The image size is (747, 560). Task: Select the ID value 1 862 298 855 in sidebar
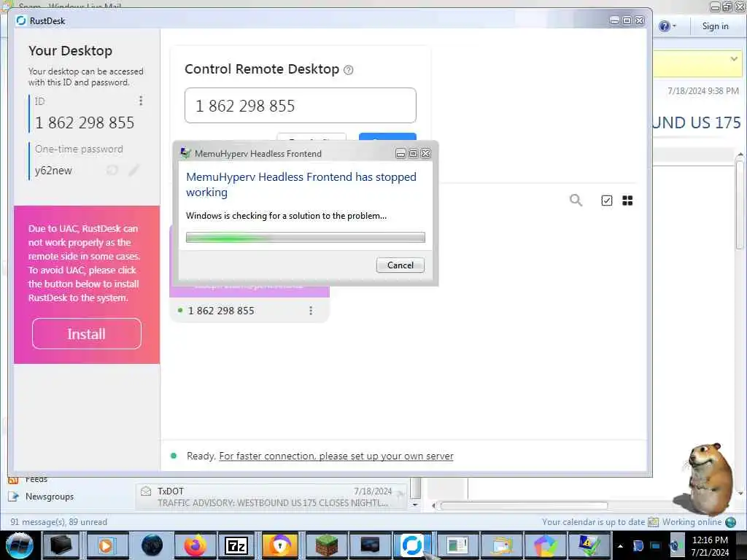tap(85, 122)
